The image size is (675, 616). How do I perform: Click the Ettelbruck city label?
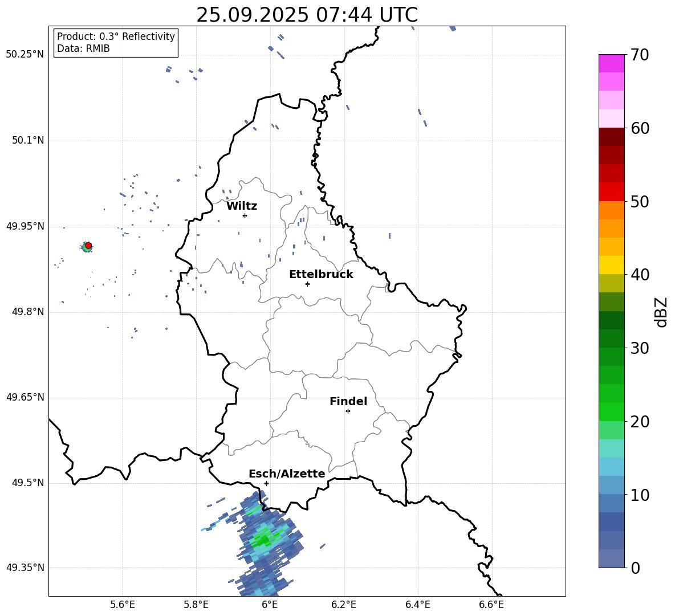coord(321,275)
